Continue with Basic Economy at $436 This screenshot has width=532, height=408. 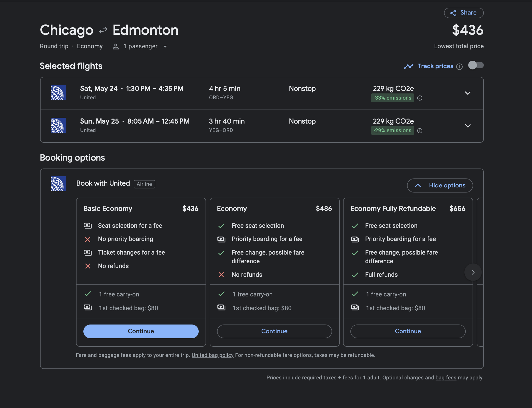[141, 330]
